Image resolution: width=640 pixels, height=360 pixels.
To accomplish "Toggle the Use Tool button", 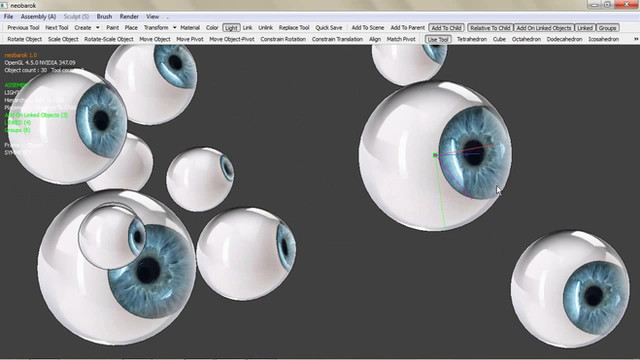I will [x=438, y=39].
